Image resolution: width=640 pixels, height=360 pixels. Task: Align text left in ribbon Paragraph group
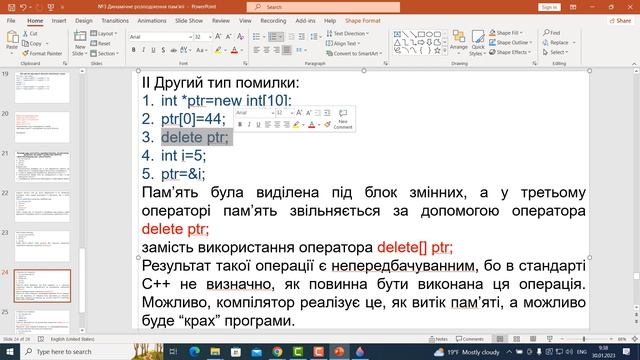pos(256,50)
